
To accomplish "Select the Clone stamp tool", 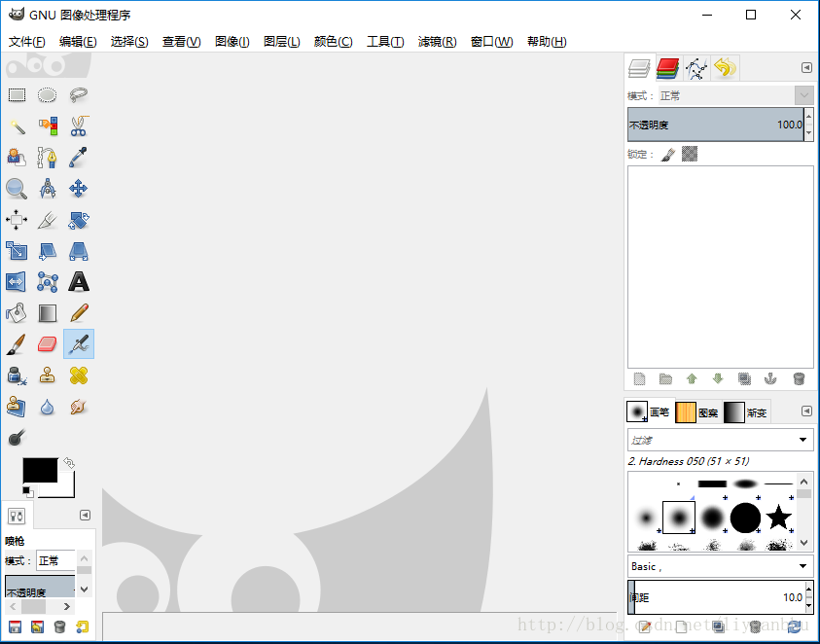I will click(47, 376).
